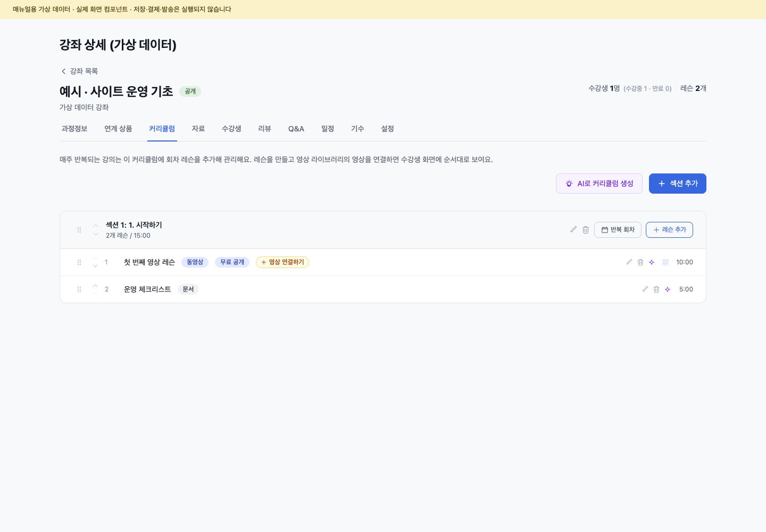Click the 레슨 추가 button
Screen dimensions: 766x532
[669, 230]
